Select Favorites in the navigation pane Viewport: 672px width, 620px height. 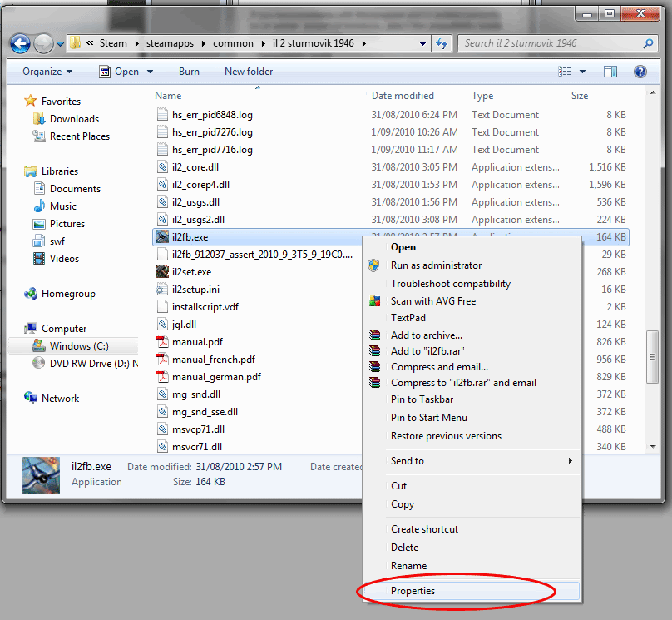coord(61,102)
